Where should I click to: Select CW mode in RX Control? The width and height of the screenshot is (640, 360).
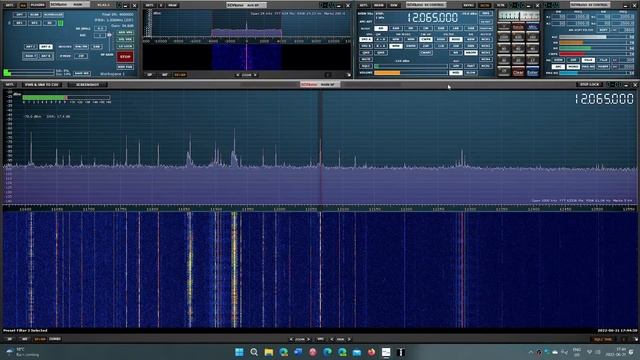[426, 29]
